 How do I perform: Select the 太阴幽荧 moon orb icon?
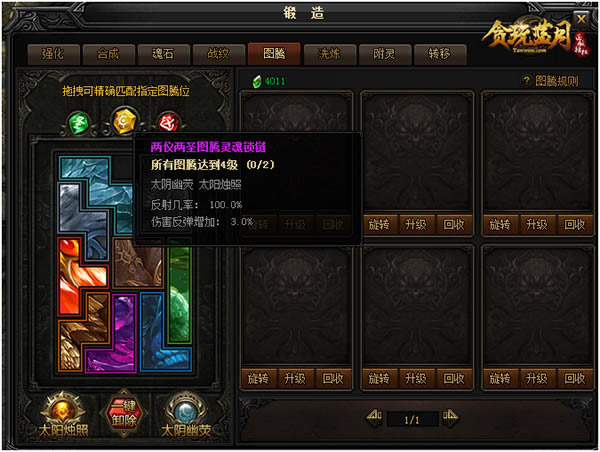186,410
